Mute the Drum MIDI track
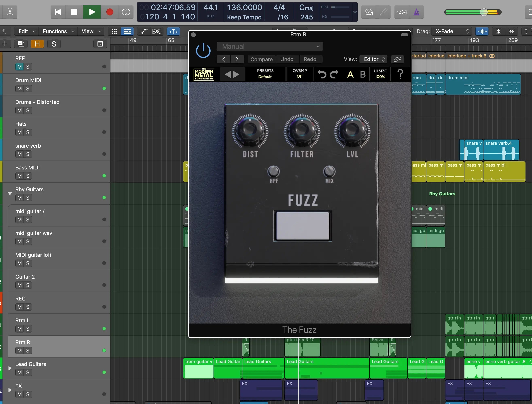532x404 pixels. pos(19,89)
